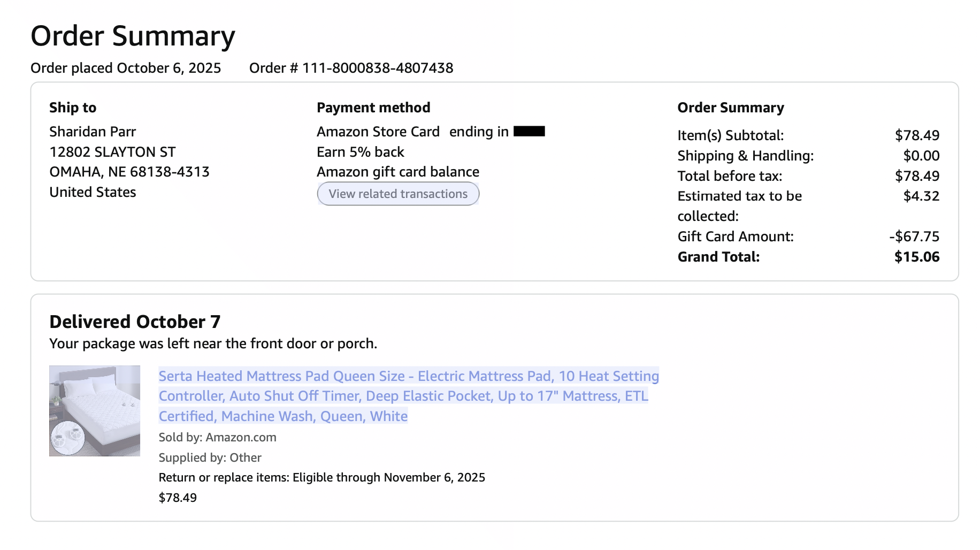Click the 12802 SLAYTON ST address line

coord(112,152)
